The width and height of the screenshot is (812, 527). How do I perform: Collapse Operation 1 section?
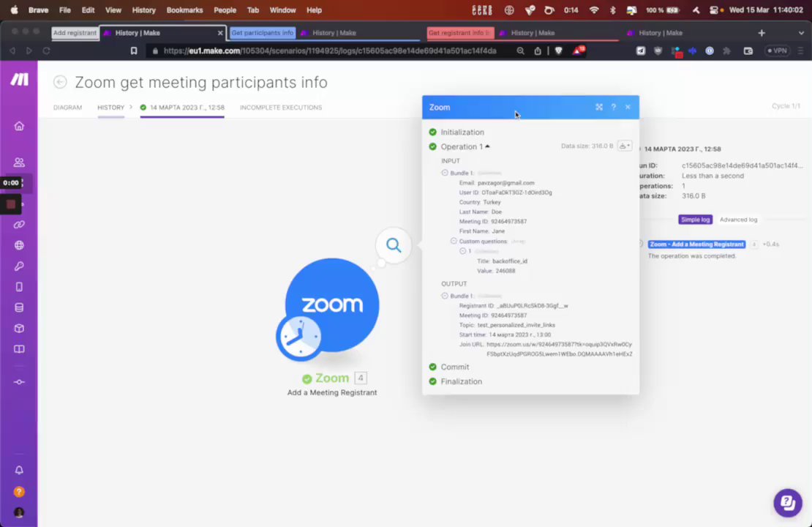click(x=465, y=146)
